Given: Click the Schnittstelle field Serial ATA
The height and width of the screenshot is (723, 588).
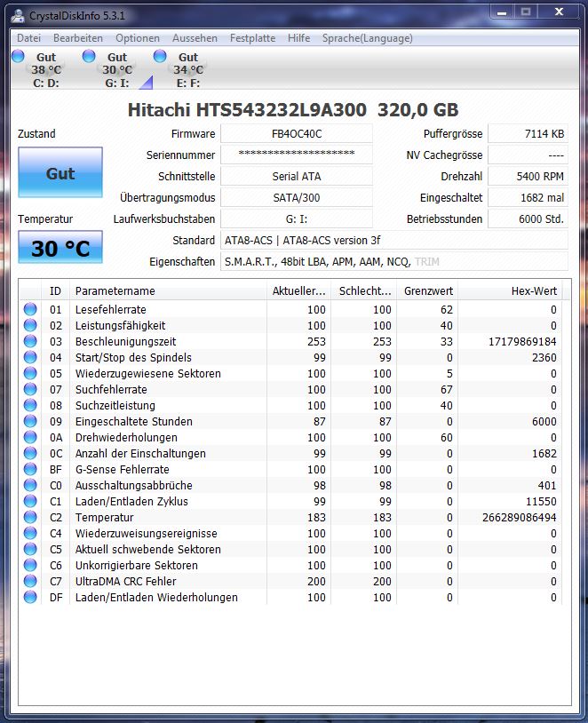Looking at the screenshot, I should pyautogui.click(x=297, y=176).
